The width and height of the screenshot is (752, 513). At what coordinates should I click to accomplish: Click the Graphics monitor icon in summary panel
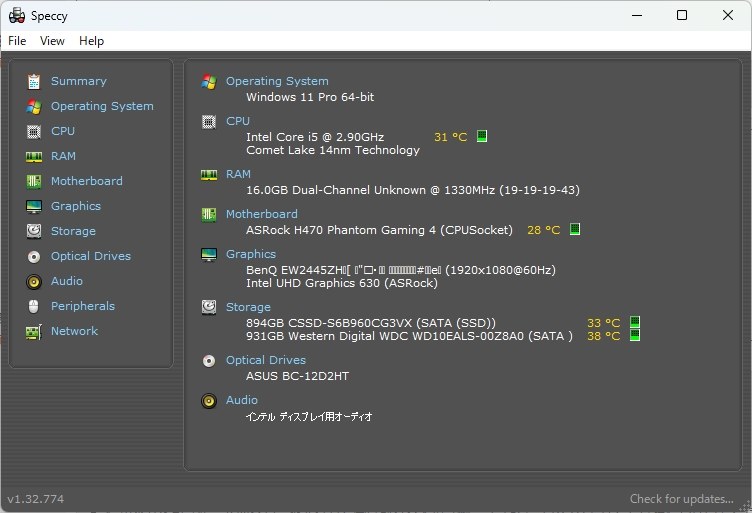(x=209, y=255)
